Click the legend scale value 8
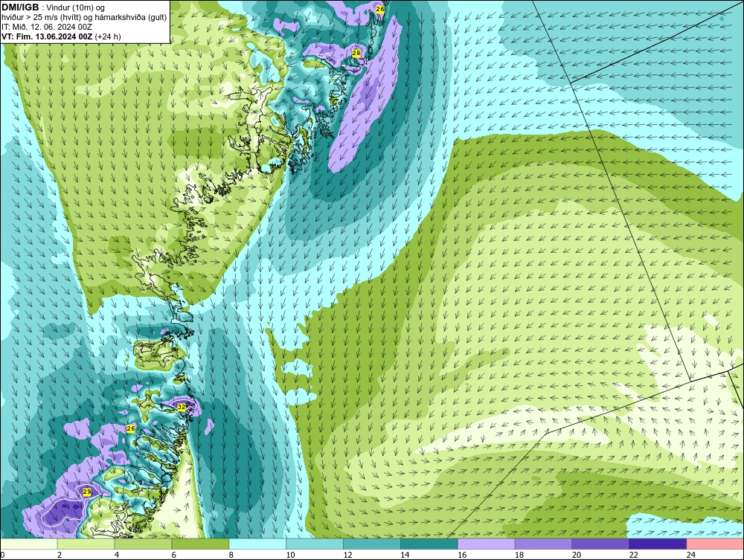This screenshot has width=744, height=560. (231, 555)
